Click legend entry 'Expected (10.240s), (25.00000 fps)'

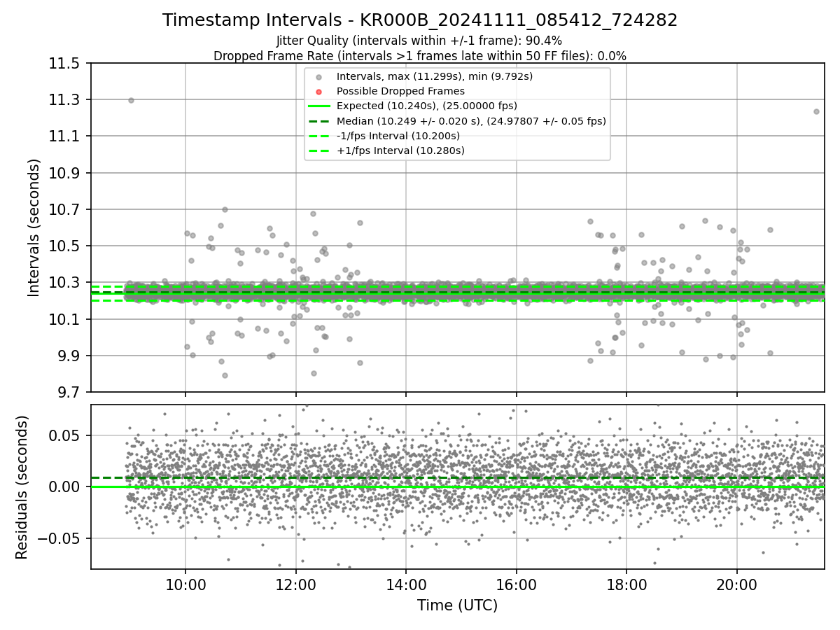tap(427, 106)
